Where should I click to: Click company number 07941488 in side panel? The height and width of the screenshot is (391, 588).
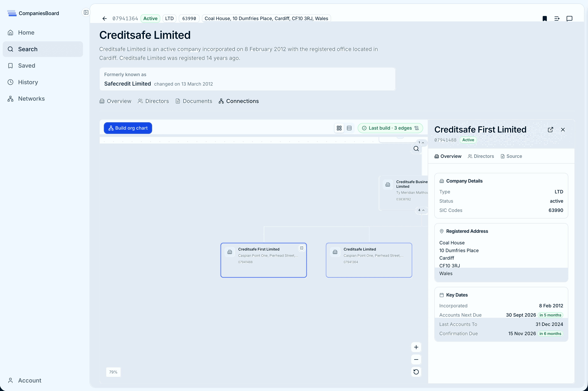(x=445, y=140)
